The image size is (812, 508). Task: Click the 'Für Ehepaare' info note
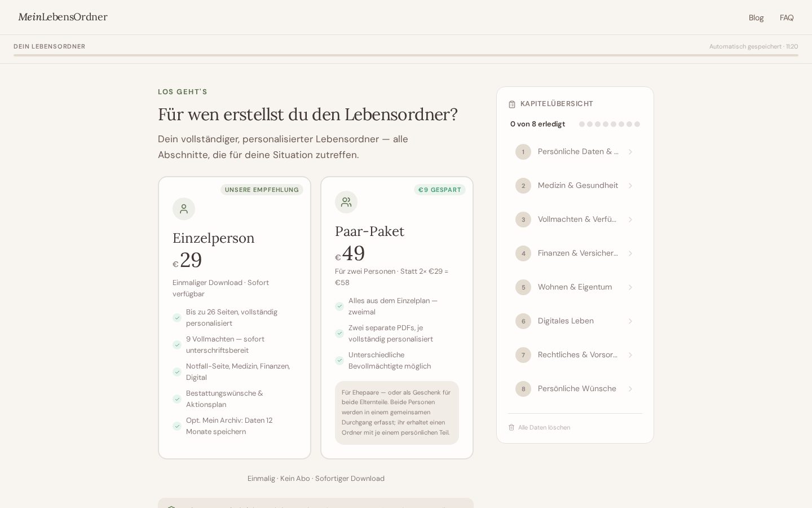(x=397, y=413)
